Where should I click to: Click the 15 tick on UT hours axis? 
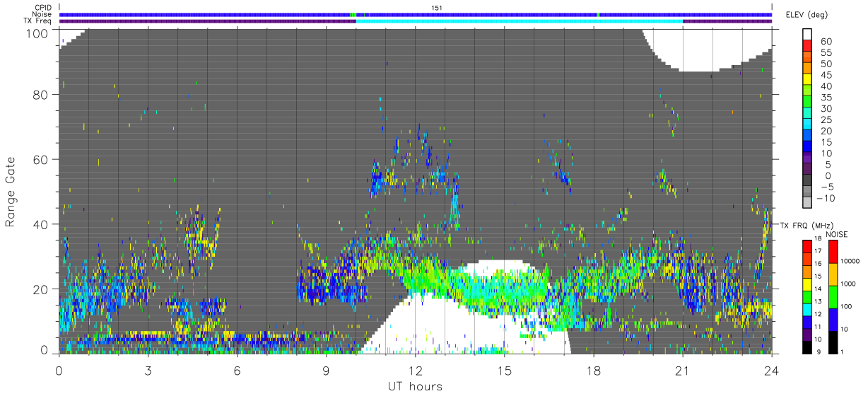point(505,371)
